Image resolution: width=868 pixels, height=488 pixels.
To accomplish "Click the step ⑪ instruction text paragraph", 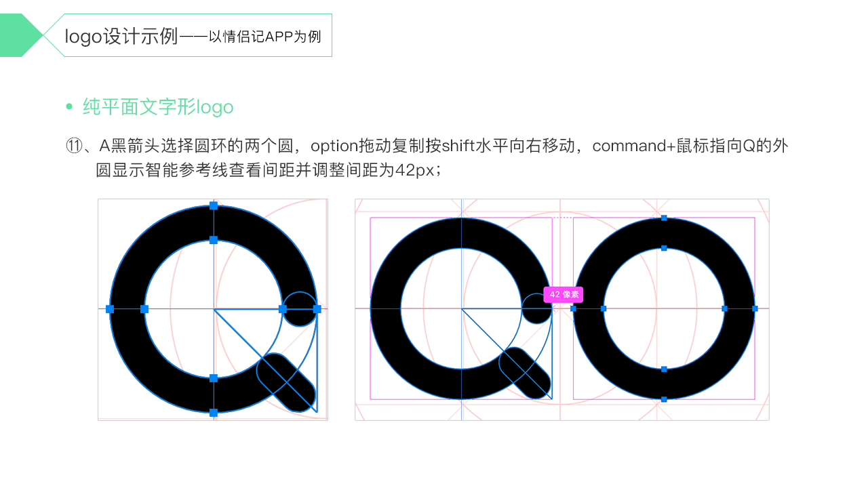I will coord(427,157).
